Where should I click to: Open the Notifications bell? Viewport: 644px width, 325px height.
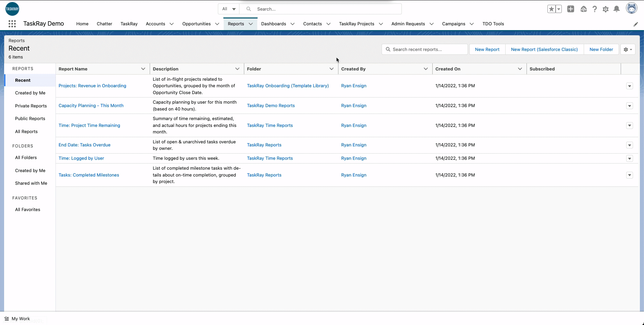pyautogui.click(x=617, y=9)
